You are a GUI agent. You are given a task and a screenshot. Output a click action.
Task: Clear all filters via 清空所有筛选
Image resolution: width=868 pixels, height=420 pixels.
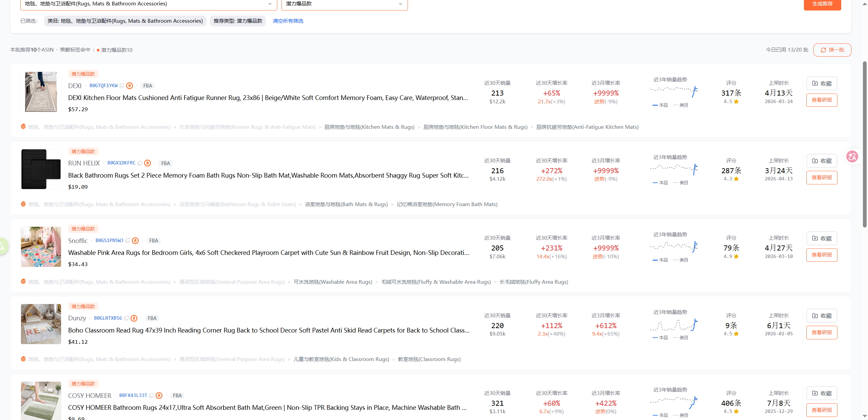click(288, 21)
